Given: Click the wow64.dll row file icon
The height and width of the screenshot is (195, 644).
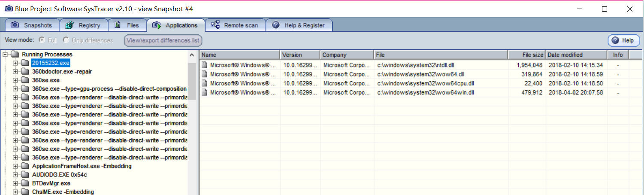Looking at the screenshot, I should click(205, 74).
